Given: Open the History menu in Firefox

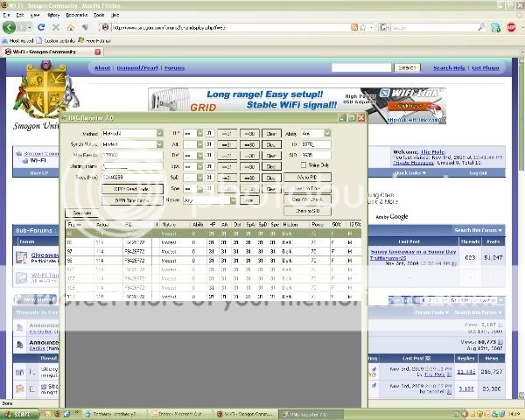Looking at the screenshot, I should pos(53,15).
